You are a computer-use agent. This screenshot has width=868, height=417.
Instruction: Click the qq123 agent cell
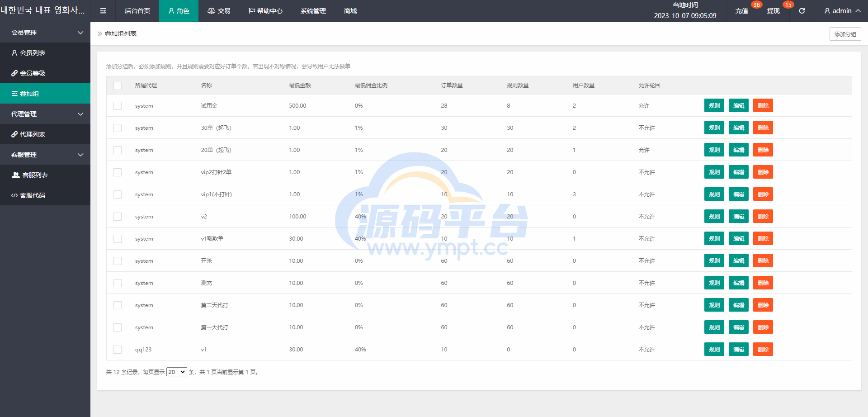point(143,350)
